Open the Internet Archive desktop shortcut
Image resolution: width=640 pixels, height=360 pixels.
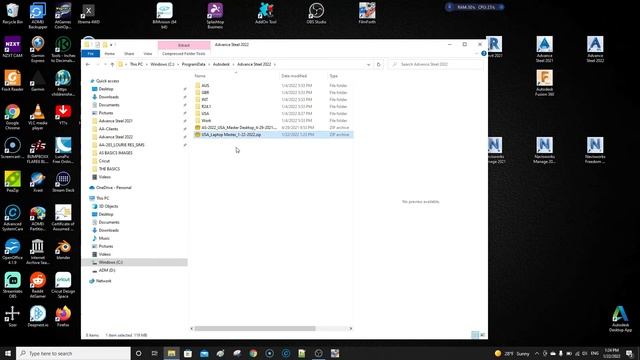(38, 251)
